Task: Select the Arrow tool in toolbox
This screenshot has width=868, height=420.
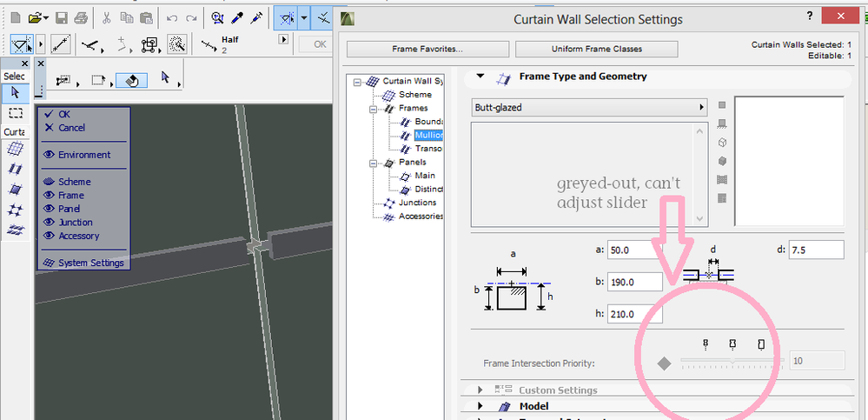Action: coord(15,92)
